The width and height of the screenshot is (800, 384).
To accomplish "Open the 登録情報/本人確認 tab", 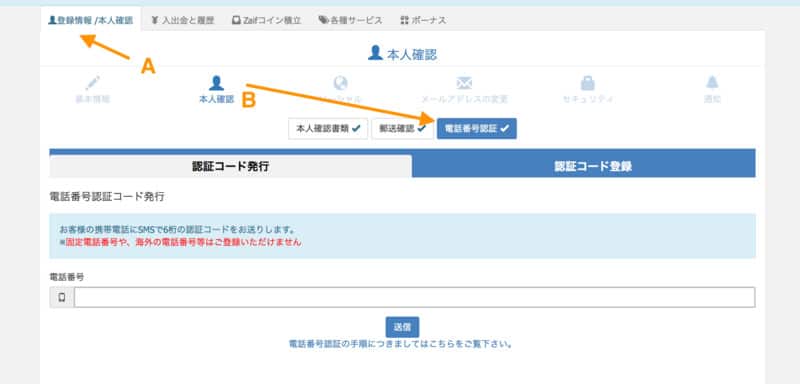I will 90,20.
